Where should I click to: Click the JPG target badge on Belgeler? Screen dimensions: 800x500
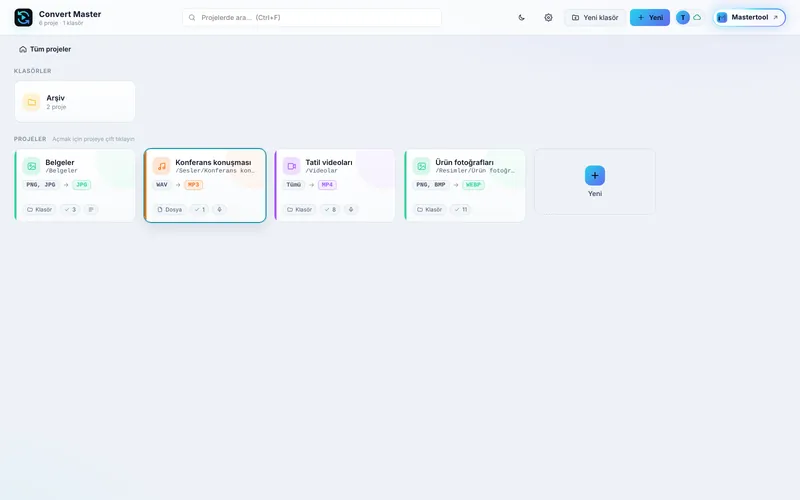[82, 185]
